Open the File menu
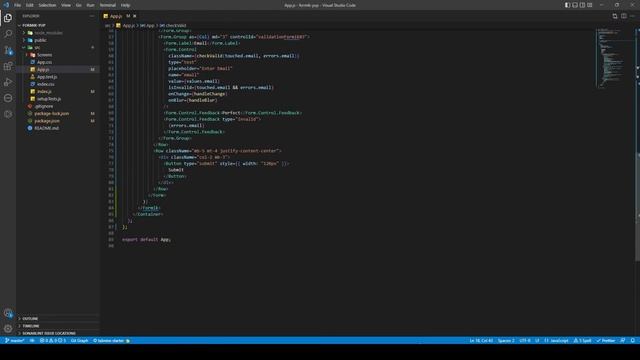640x360 pixels. coord(18,5)
